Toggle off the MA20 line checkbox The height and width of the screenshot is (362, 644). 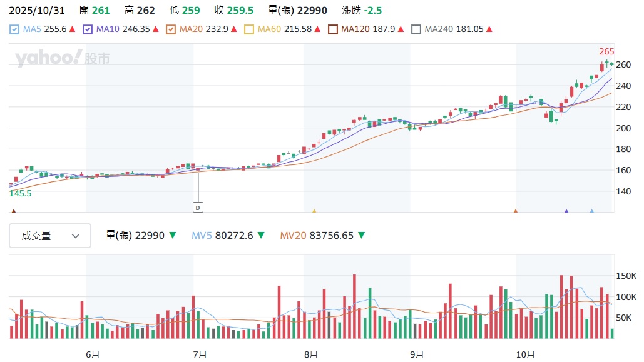170,29
